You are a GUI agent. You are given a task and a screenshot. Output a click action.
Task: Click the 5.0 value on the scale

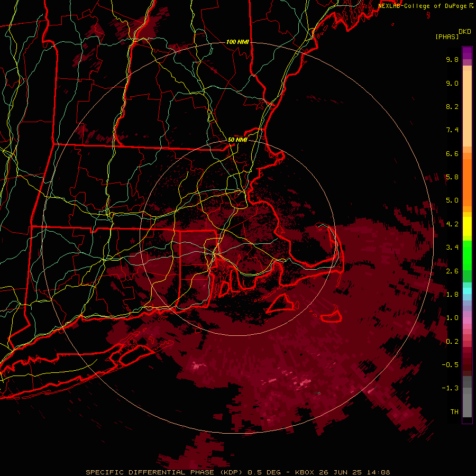click(x=452, y=200)
